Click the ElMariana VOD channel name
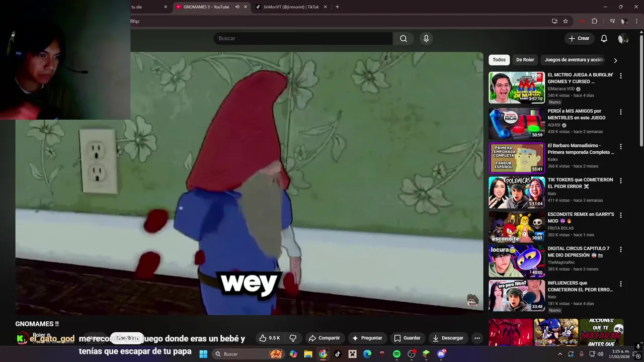The width and height of the screenshot is (644, 362). pyautogui.click(x=561, y=89)
